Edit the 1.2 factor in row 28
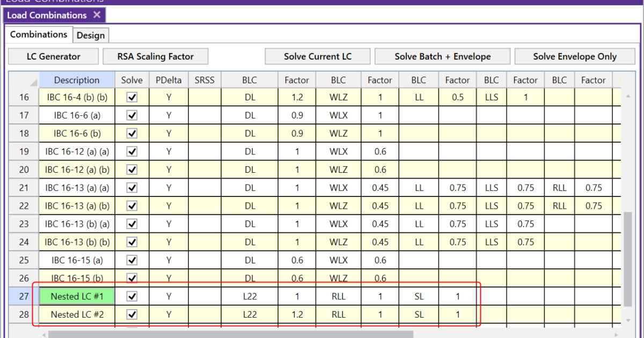The image size is (644, 338). pyautogui.click(x=296, y=314)
